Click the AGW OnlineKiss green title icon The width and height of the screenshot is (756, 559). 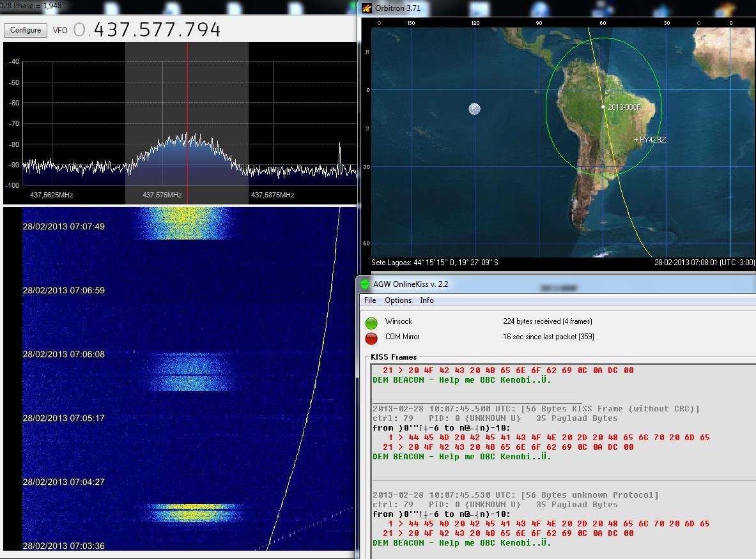click(x=365, y=284)
